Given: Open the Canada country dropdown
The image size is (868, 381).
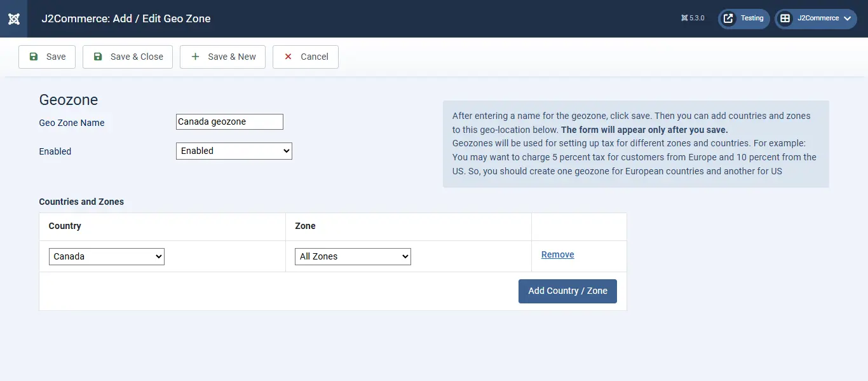Looking at the screenshot, I should 107,256.
